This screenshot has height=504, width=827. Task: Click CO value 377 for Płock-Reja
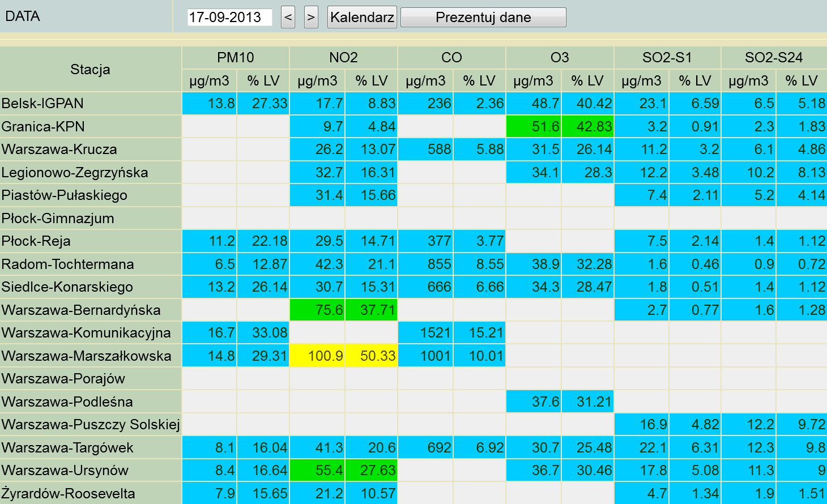[x=425, y=241]
